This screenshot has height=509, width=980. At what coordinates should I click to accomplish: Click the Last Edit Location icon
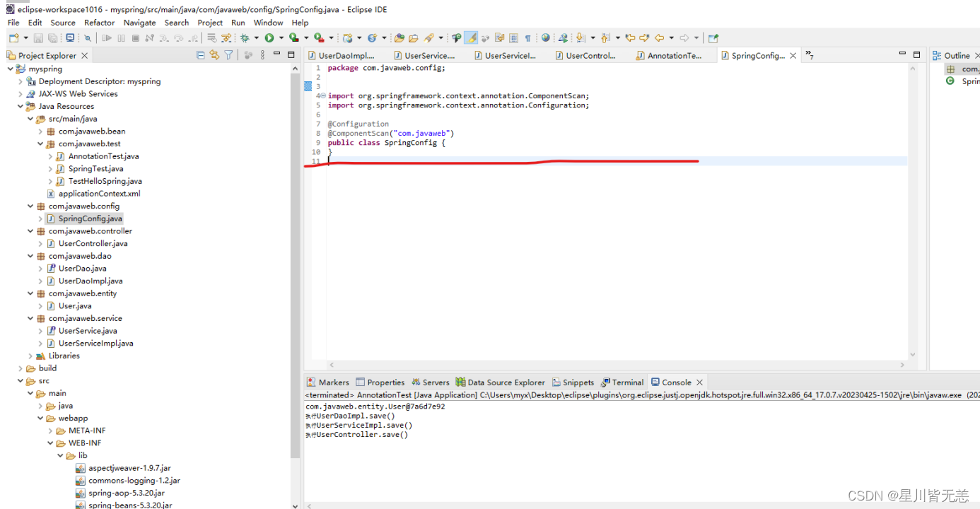coord(630,37)
